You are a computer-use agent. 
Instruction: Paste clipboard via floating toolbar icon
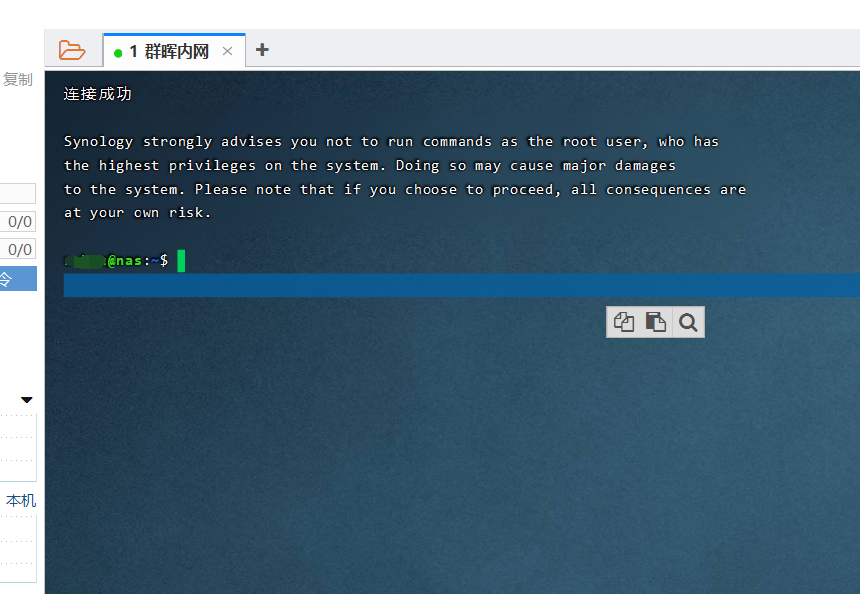(x=655, y=322)
